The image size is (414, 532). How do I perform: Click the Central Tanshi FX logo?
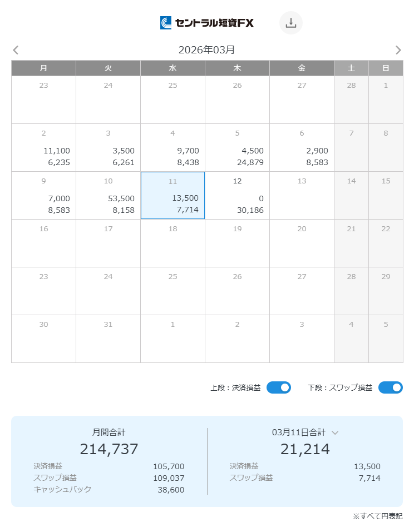pos(207,23)
